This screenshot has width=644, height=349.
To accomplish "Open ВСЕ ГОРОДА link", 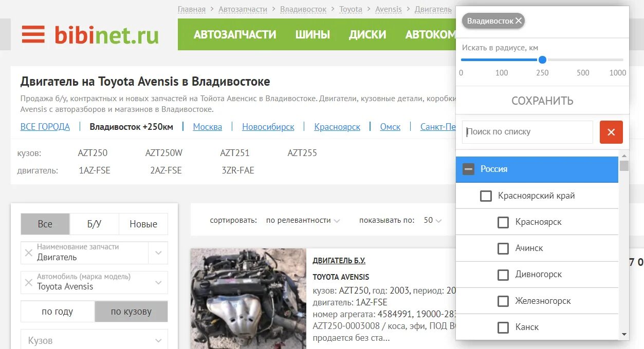I will (x=45, y=127).
